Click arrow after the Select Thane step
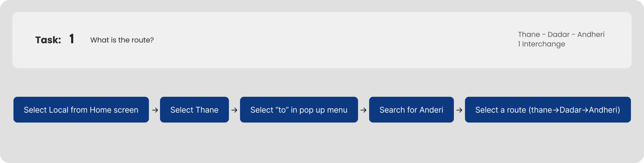644x163 pixels. pyautogui.click(x=234, y=110)
